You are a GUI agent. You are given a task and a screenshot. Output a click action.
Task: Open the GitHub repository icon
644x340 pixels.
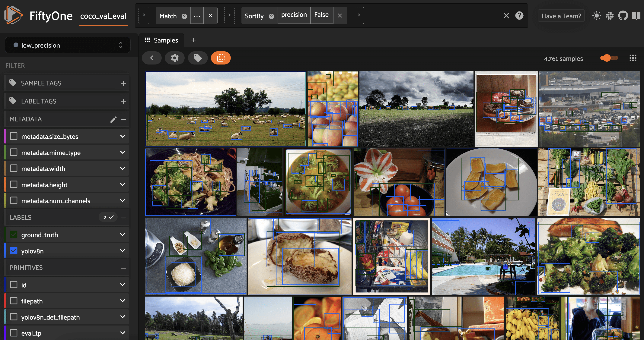pyautogui.click(x=623, y=16)
